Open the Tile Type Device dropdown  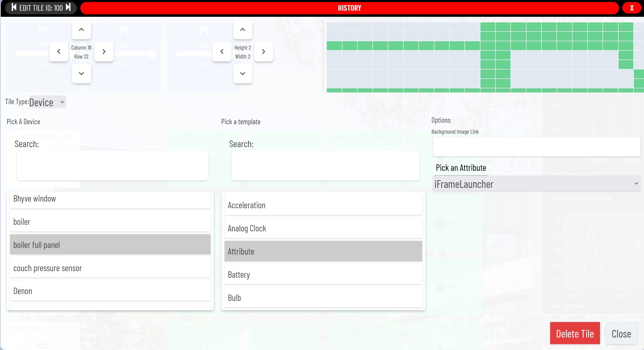47,102
